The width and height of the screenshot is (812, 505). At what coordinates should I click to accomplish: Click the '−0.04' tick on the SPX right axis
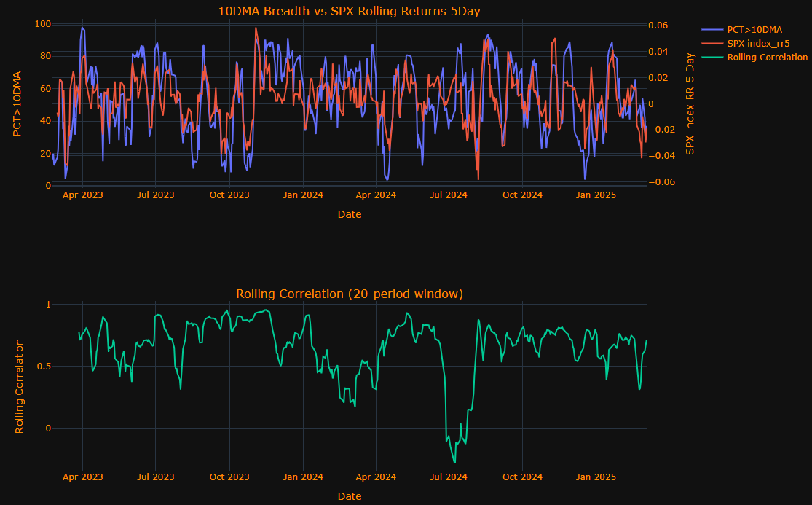(662, 155)
